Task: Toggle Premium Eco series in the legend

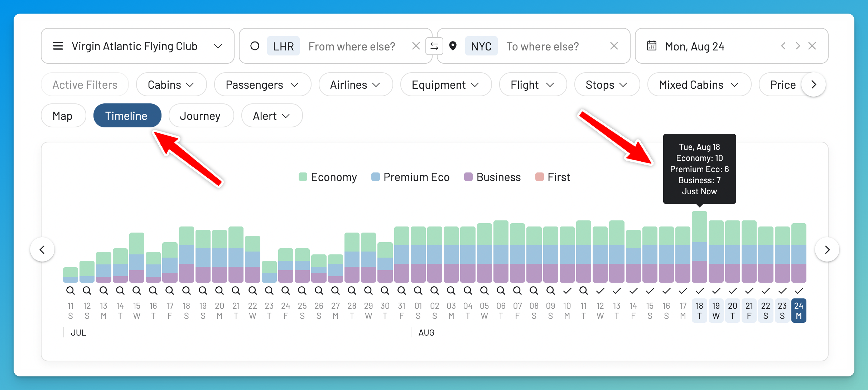Action: 410,177
